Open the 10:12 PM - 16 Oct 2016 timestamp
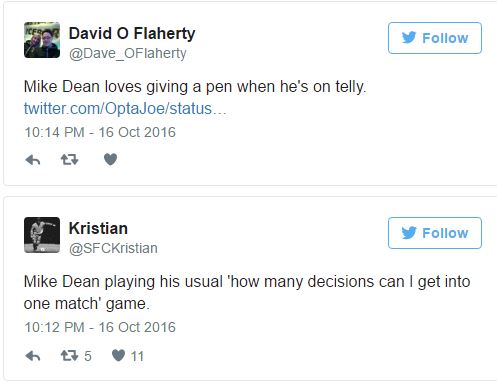The width and height of the screenshot is (497, 385). click(100, 327)
